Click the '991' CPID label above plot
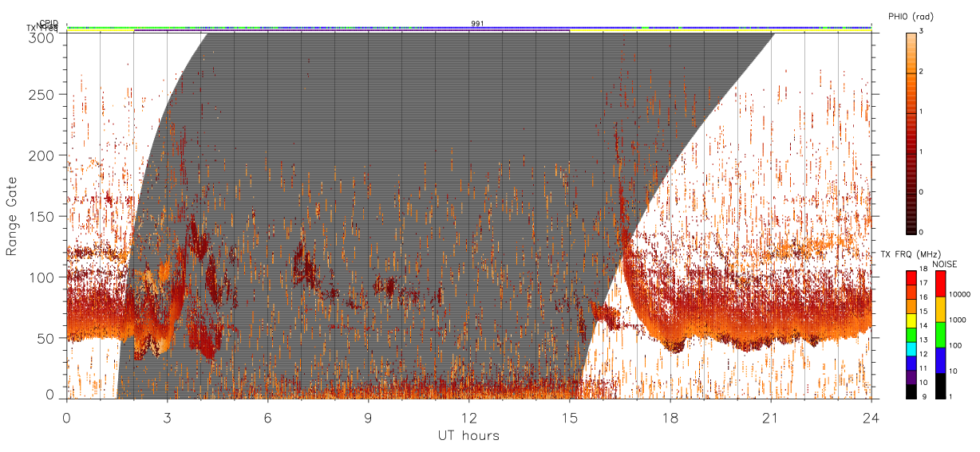Viewport: 980px width, 452px height. (476, 24)
